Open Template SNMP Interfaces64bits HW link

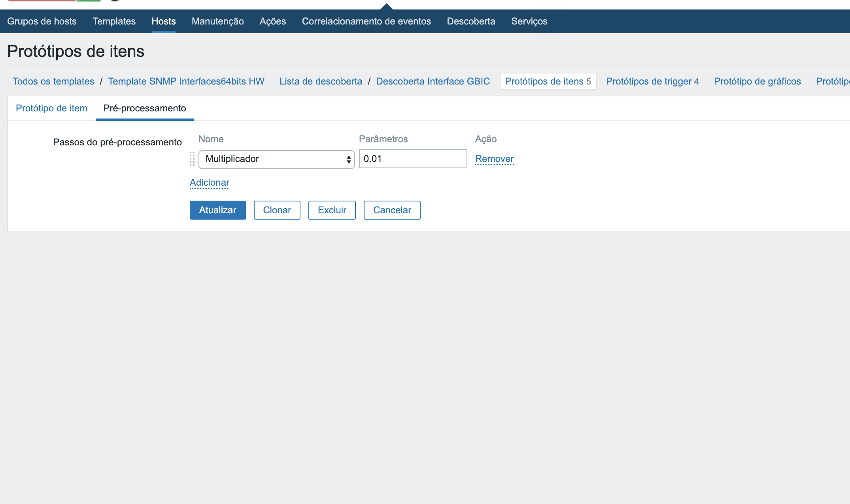click(x=186, y=81)
